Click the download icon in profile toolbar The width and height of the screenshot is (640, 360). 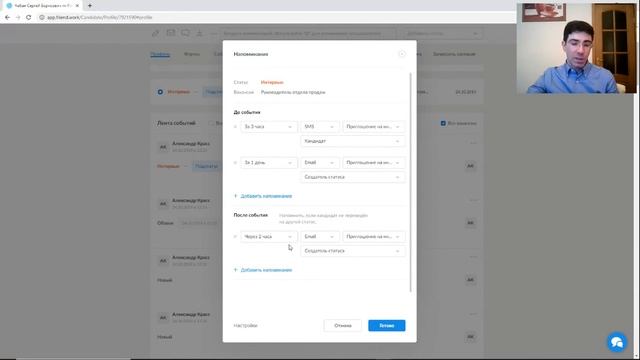coord(200,33)
